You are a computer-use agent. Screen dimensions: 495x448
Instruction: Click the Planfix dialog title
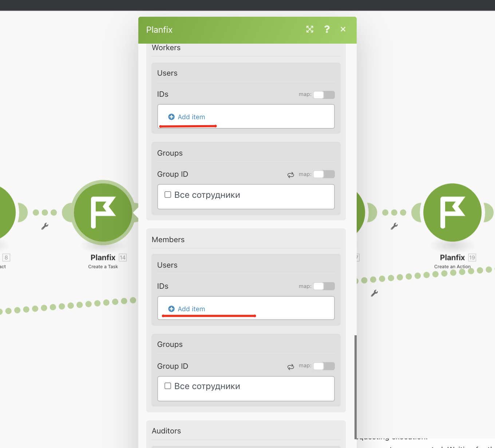pyautogui.click(x=159, y=30)
